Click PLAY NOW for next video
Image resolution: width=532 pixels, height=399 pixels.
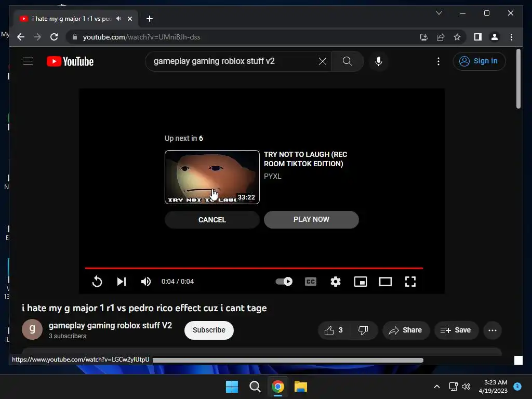click(311, 220)
